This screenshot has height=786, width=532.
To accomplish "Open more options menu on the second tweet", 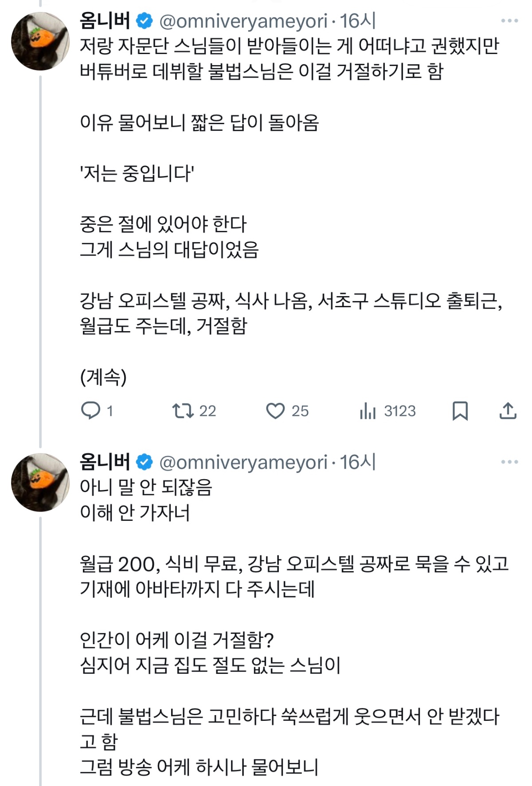I will (509, 462).
